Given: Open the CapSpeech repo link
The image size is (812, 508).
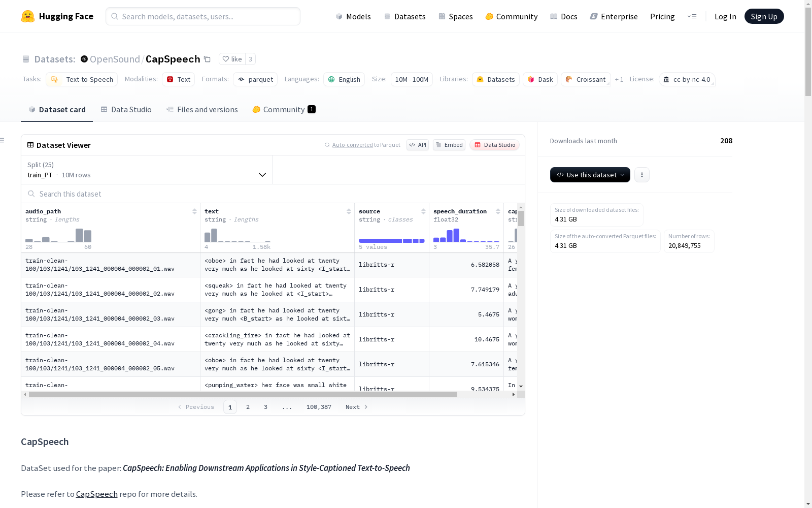Looking at the screenshot, I should pos(97,494).
